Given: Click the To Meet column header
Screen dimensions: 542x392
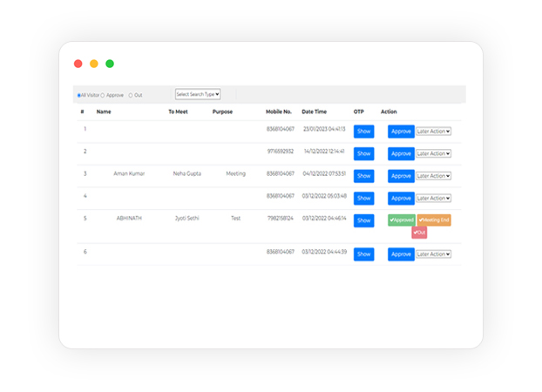Looking at the screenshot, I should coord(178,112).
